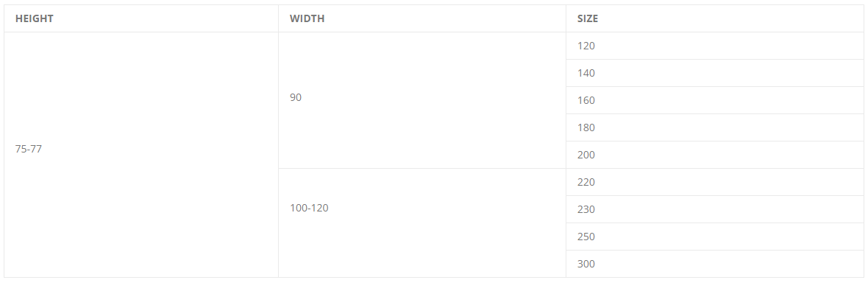Choose the 200 entry under SIZE

click(586, 155)
